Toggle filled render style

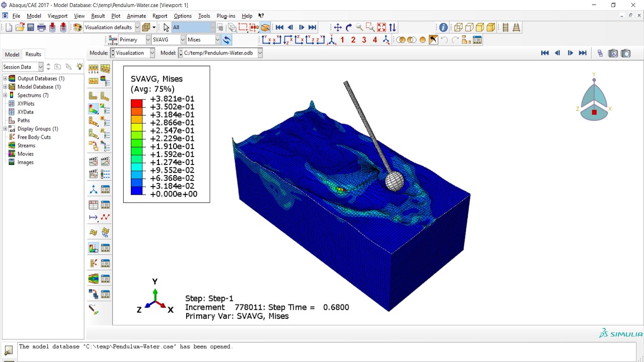(x=480, y=28)
